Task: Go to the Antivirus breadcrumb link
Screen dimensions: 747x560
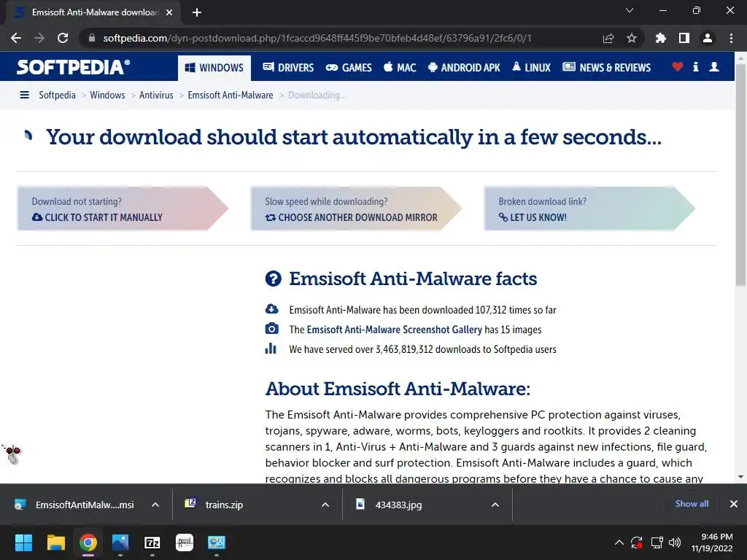Action: 156,96
